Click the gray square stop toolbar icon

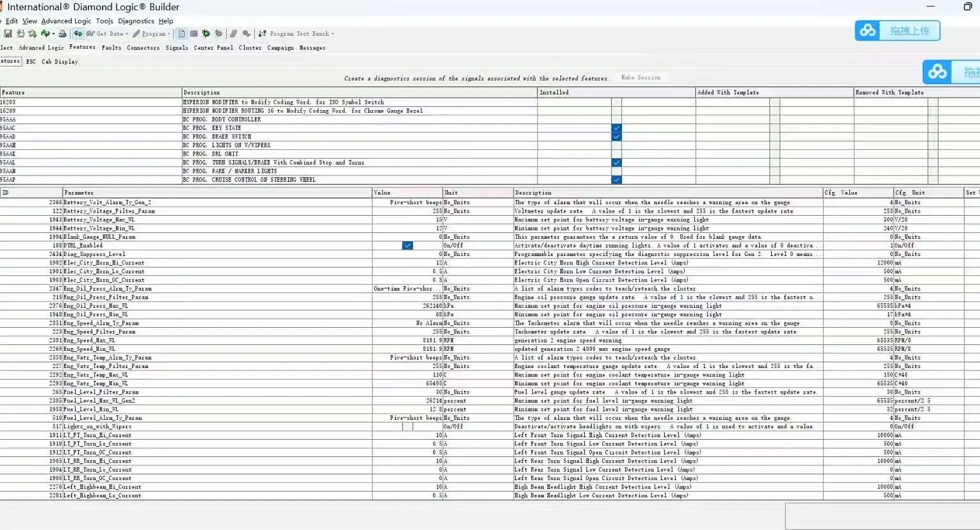[x=193, y=33]
